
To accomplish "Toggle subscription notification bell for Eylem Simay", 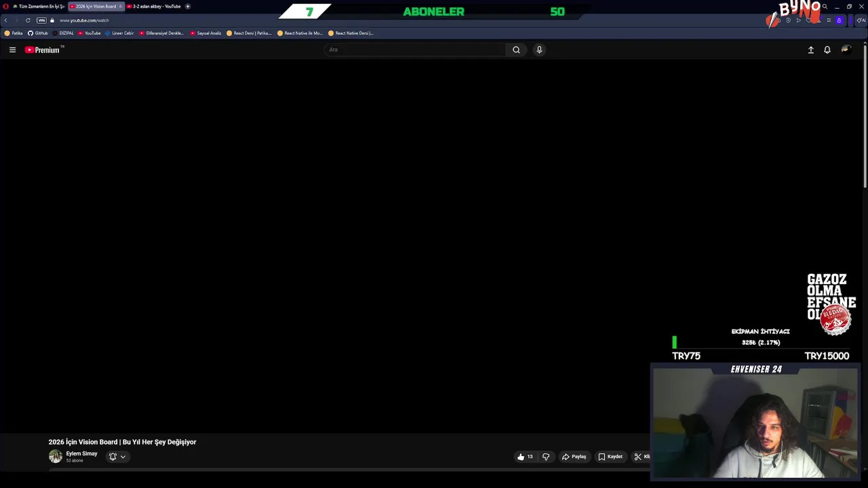I will [x=113, y=457].
